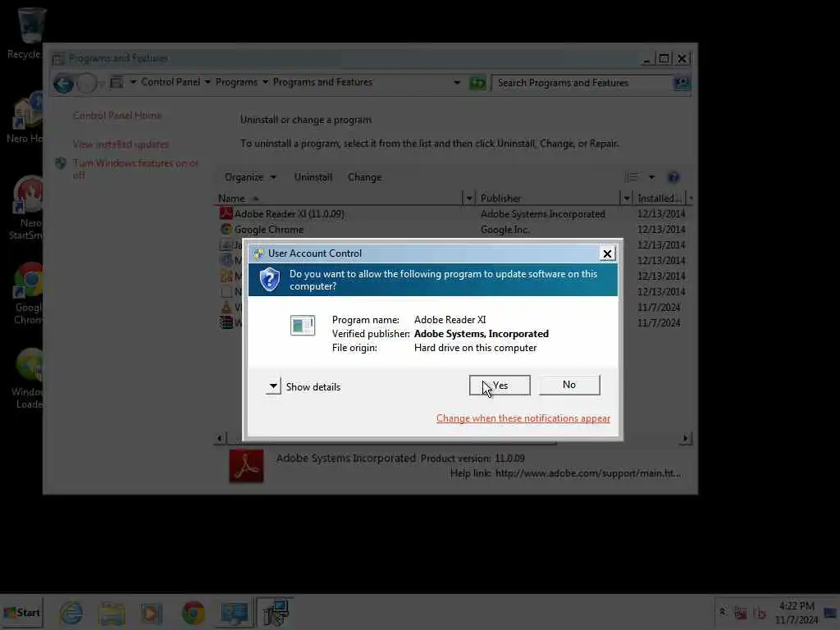Select Google Chrome program row
This screenshot has width=840, height=630.
point(453,230)
